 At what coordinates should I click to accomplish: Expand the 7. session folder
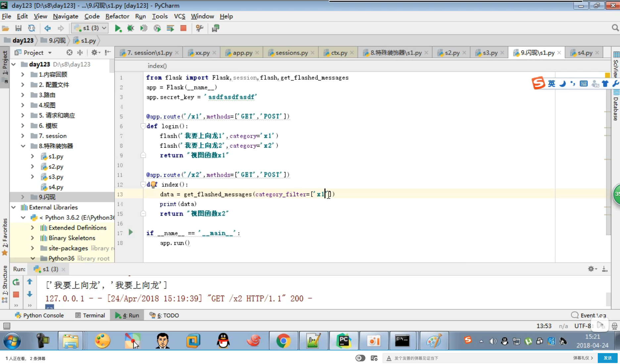pos(23,136)
